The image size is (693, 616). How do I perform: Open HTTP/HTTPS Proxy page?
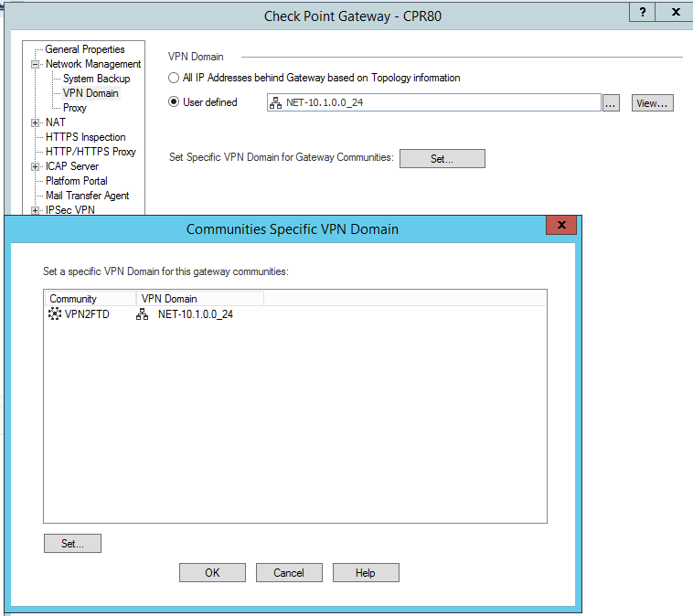click(x=91, y=152)
